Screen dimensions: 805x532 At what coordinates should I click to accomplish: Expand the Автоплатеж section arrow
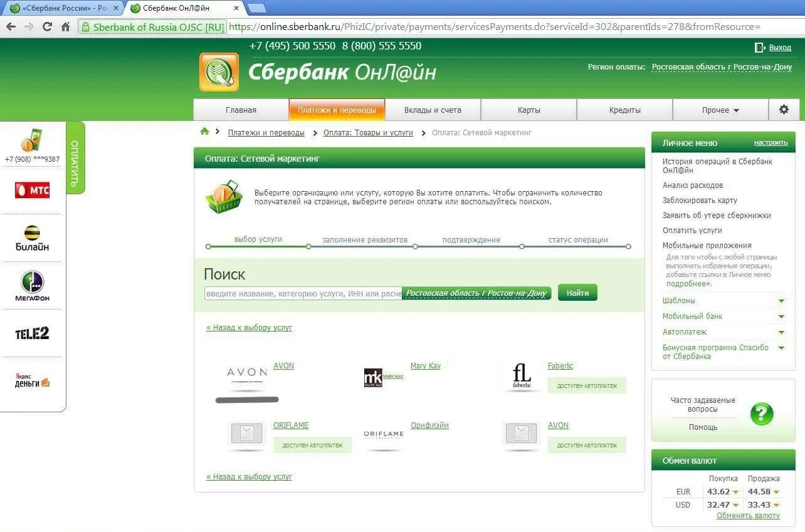coord(781,332)
